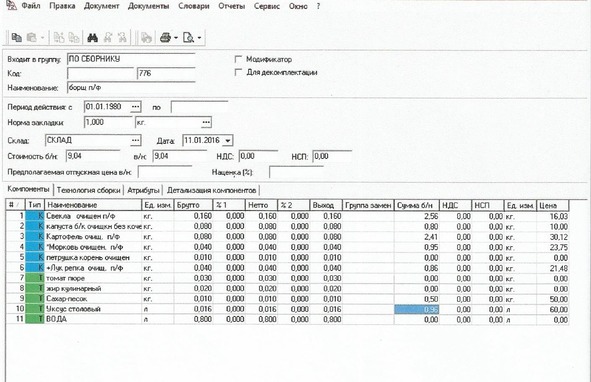Viewport: 591px width, 382px height.
Task: Select row жир кулинарный
Action: [288, 288]
